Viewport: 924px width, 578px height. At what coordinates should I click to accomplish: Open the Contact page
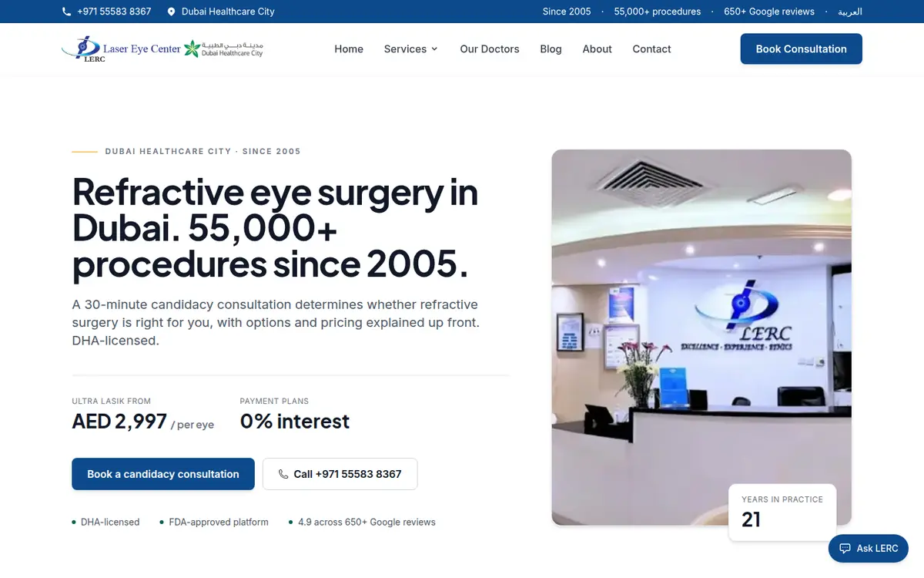point(651,49)
